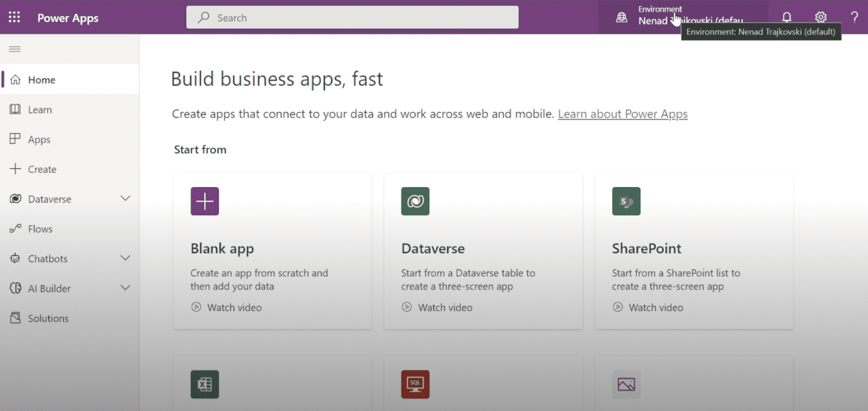Viewport: 868px width, 411px height.
Task: Click Start from a SharePoint list text
Action: [x=676, y=279]
